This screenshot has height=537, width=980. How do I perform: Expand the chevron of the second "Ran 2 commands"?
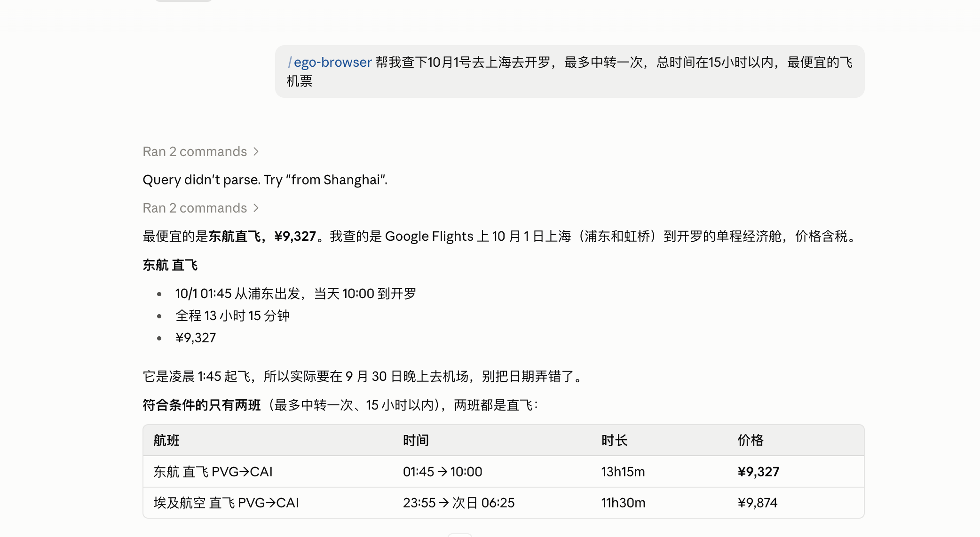(256, 208)
